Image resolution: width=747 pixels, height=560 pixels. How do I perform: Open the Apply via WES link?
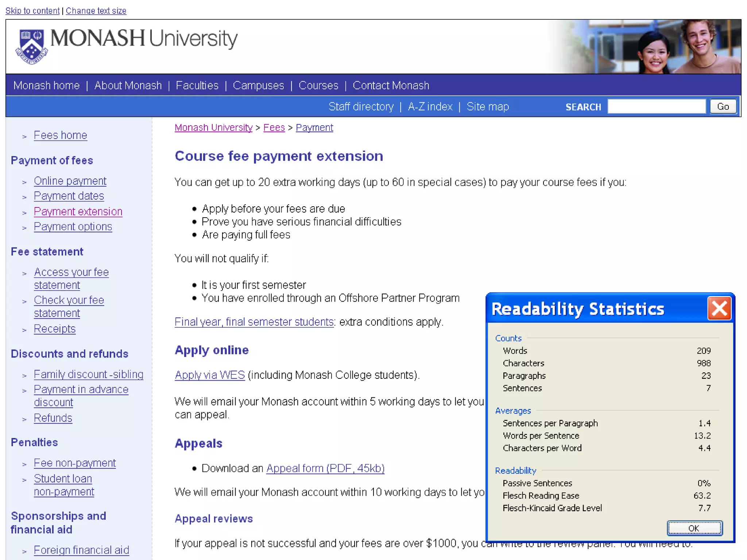[210, 375]
